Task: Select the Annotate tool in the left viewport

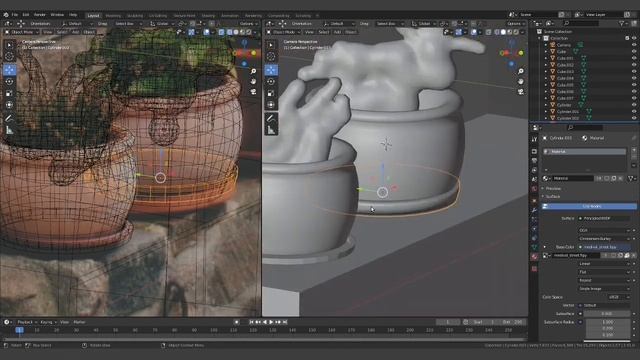Action: pyautogui.click(x=9, y=118)
